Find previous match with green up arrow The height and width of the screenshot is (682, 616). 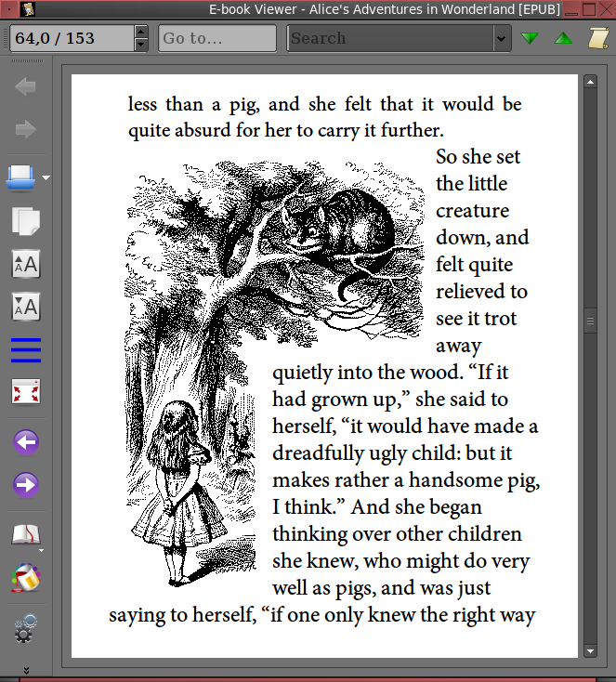(x=563, y=38)
